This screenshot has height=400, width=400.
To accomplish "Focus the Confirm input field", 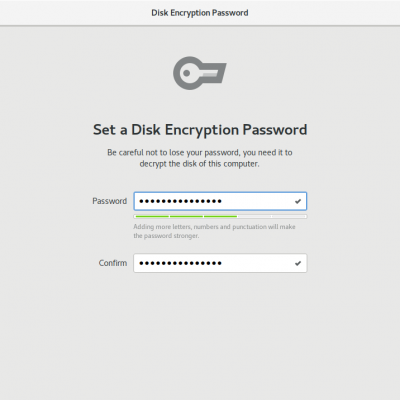I will click(220, 263).
